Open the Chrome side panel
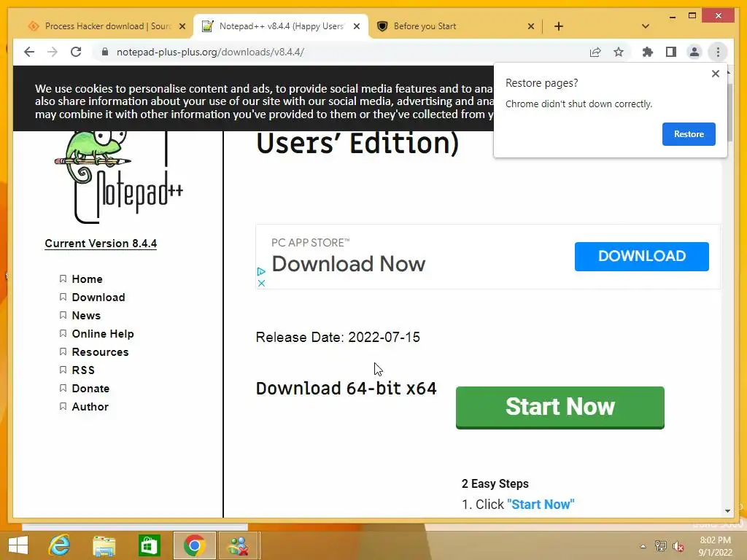The width and height of the screenshot is (747, 560). click(x=671, y=52)
